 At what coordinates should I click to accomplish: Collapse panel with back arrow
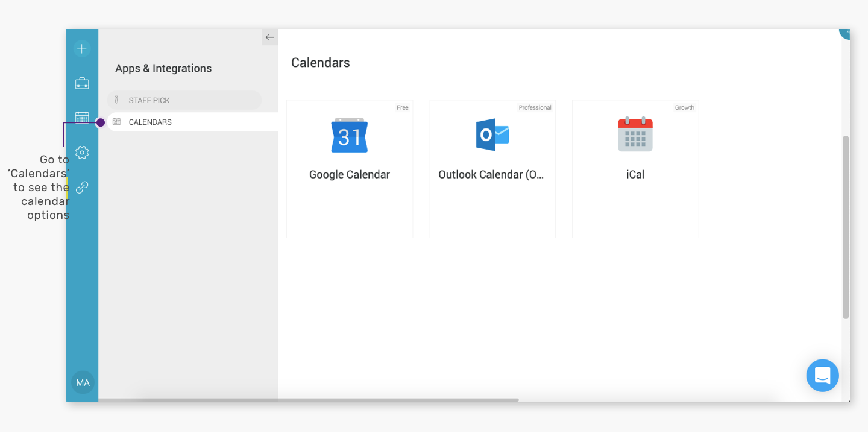tap(269, 37)
